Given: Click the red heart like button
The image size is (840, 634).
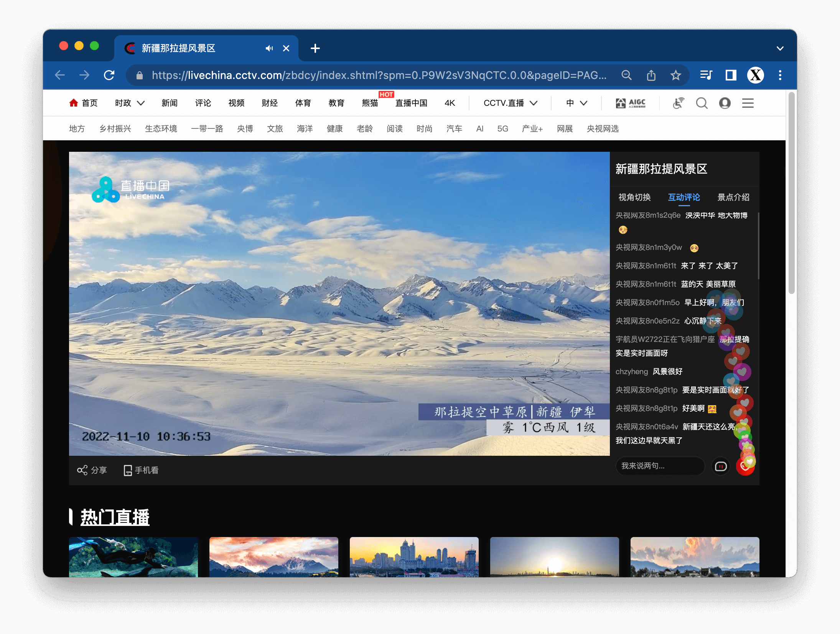Looking at the screenshot, I should 745,466.
